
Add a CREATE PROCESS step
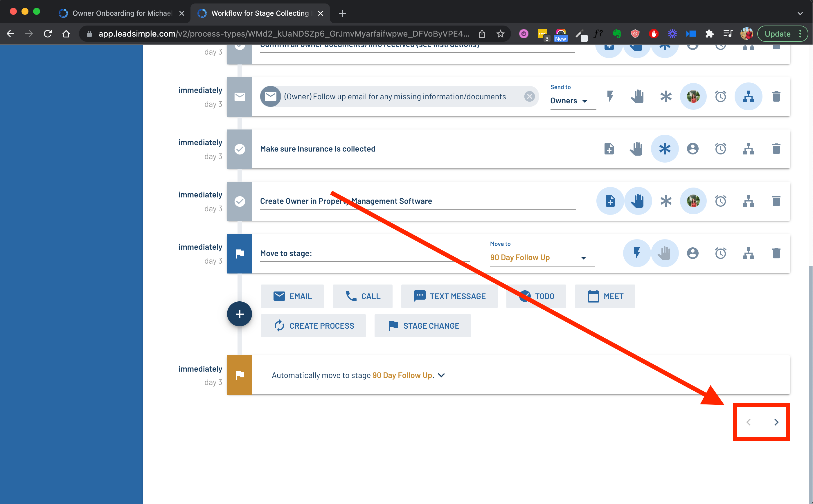[313, 326]
